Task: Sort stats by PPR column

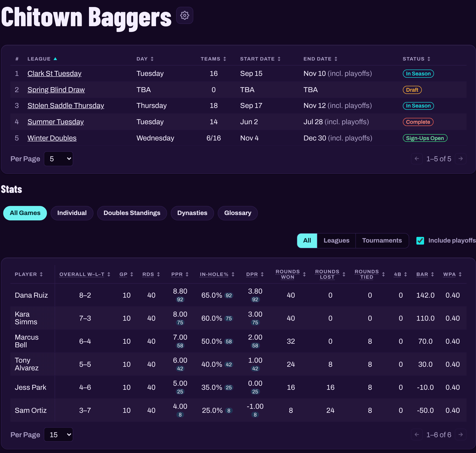Action: [180, 274]
